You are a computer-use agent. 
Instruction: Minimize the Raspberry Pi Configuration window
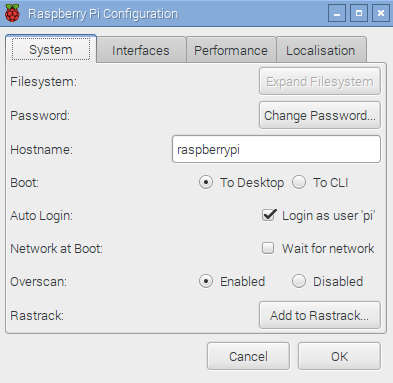337,13
